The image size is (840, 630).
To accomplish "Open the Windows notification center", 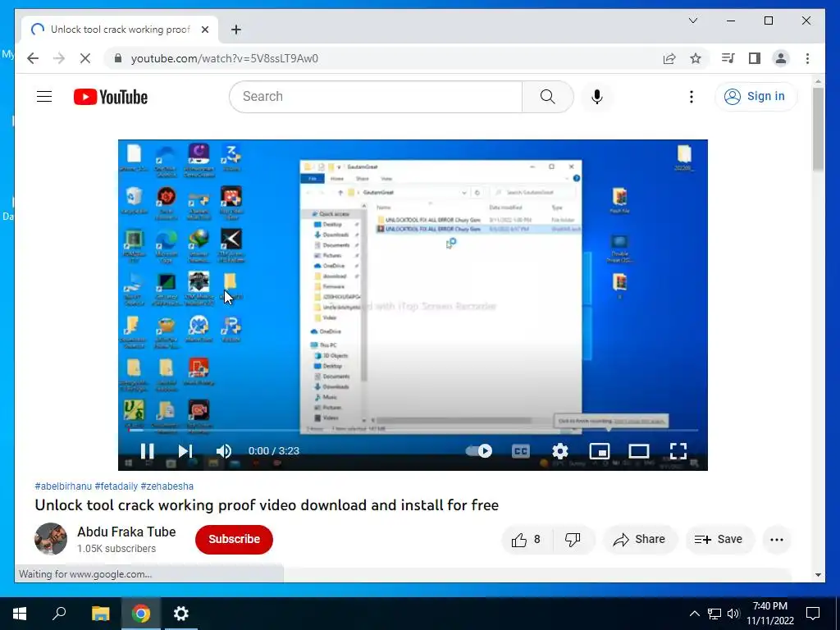I will point(813,614).
